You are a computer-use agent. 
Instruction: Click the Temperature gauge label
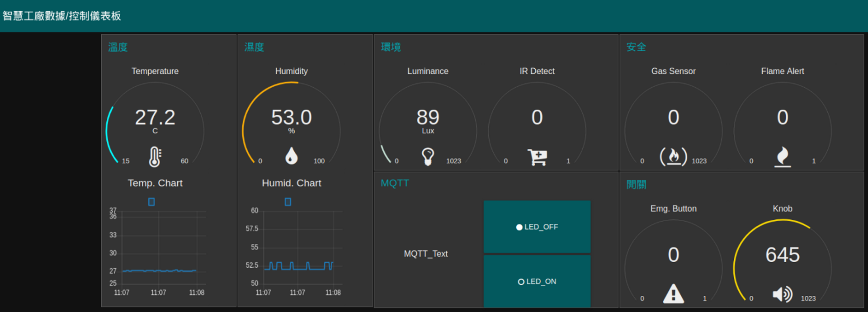point(155,71)
